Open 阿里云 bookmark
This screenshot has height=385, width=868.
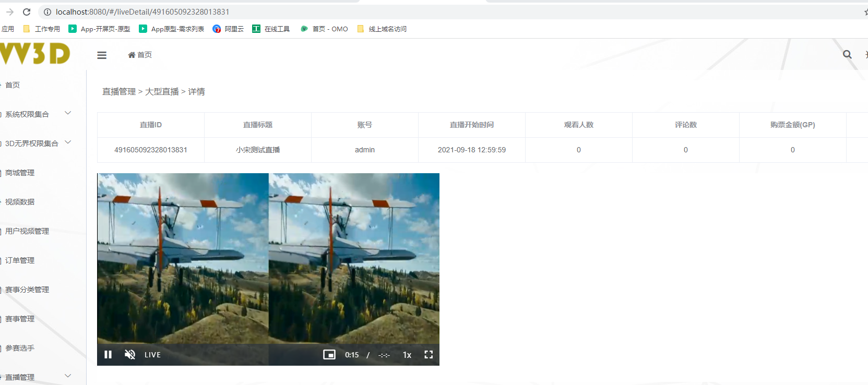[x=228, y=29]
